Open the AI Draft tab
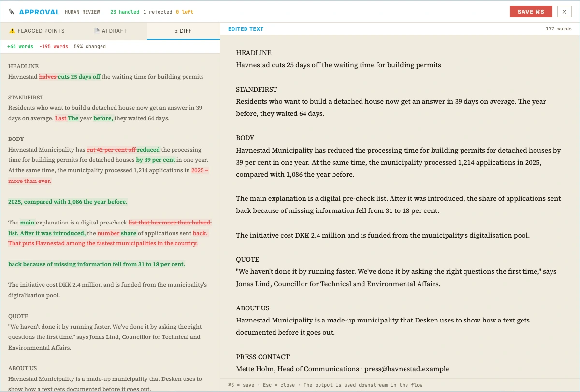 (x=110, y=31)
